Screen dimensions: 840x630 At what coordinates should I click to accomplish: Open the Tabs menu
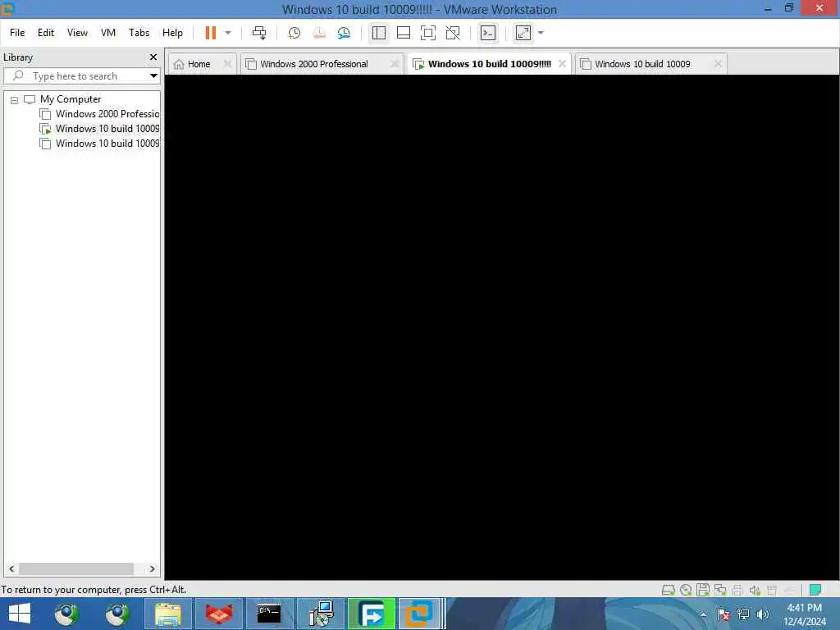(x=139, y=33)
